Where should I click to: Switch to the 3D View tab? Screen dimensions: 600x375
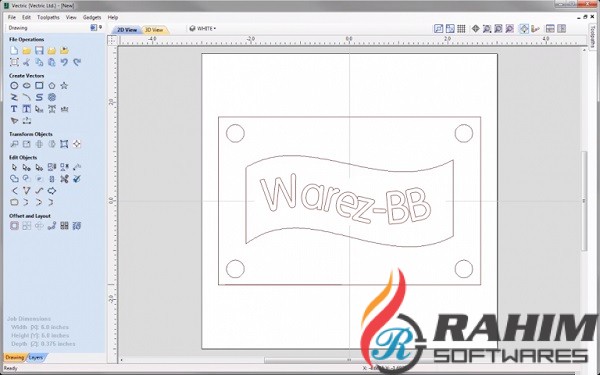[154, 30]
